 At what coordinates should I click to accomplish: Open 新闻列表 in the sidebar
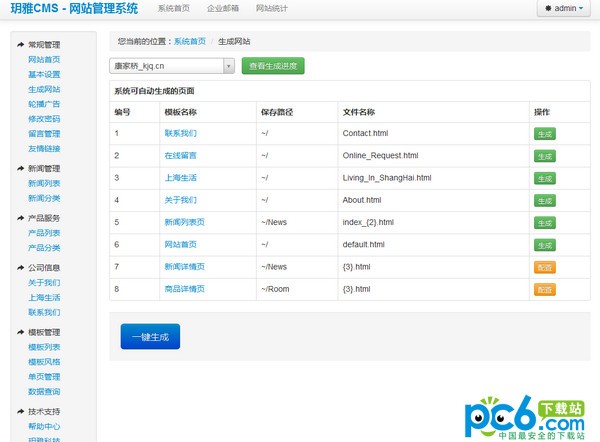[x=44, y=183]
